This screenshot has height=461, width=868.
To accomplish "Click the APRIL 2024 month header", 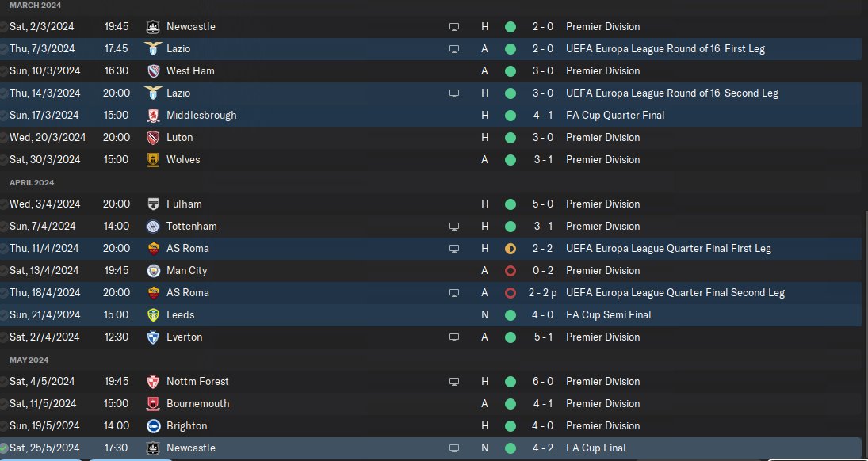I will [x=33, y=182].
